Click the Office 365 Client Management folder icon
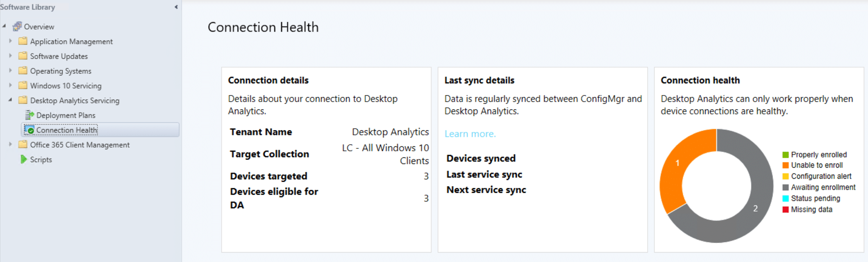The image size is (868, 262). tap(23, 144)
